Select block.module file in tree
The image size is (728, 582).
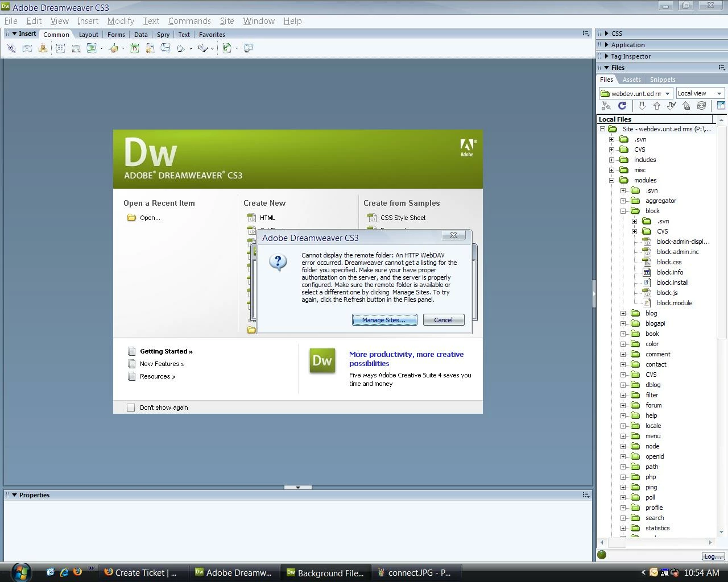coord(675,303)
